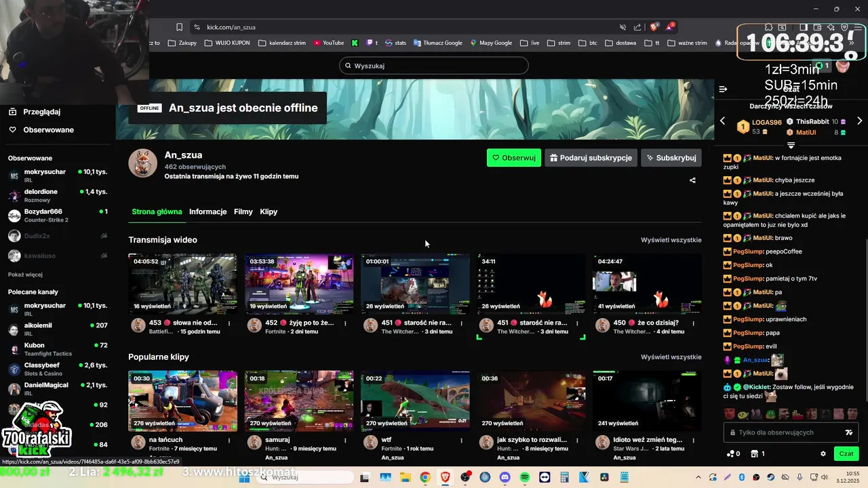
Task: Switch to the 'Strona główna' tab
Action: coord(157,211)
